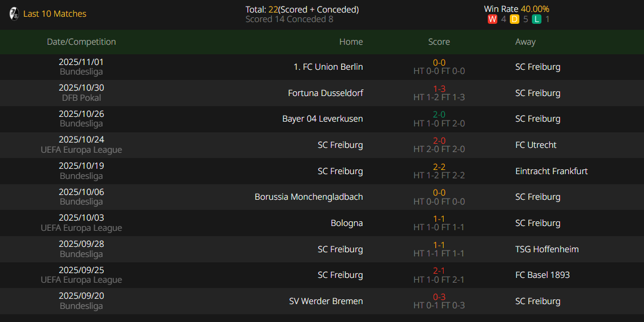Select the Score column header
Viewport: 644px width, 322px height.
click(439, 42)
